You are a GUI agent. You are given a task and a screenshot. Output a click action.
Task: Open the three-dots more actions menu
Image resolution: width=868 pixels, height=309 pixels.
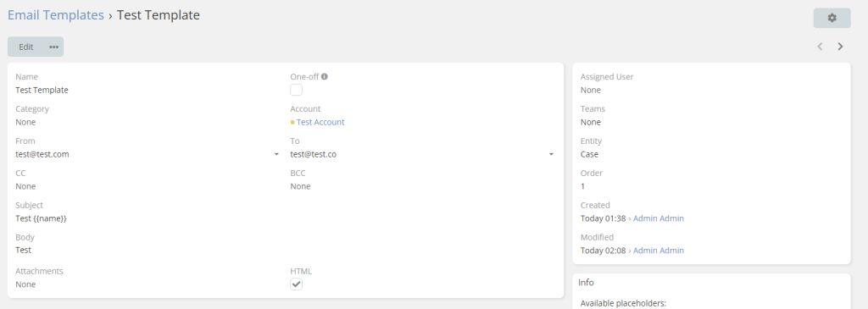[53, 47]
